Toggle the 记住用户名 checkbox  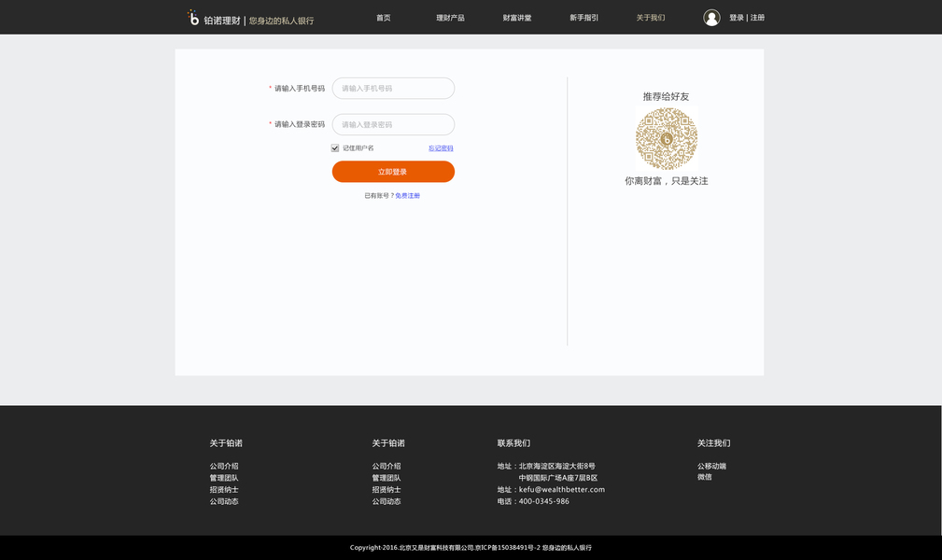[334, 147]
